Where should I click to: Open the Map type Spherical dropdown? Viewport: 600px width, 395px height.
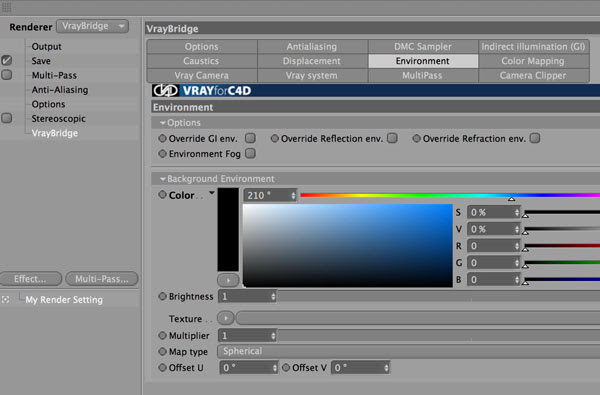click(408, 351)
